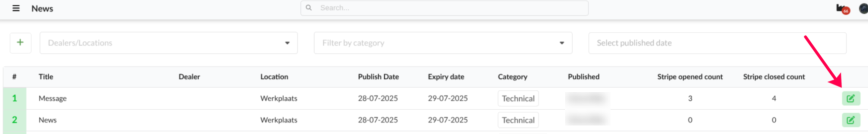Select row number 2 cell

click(15, 120)
